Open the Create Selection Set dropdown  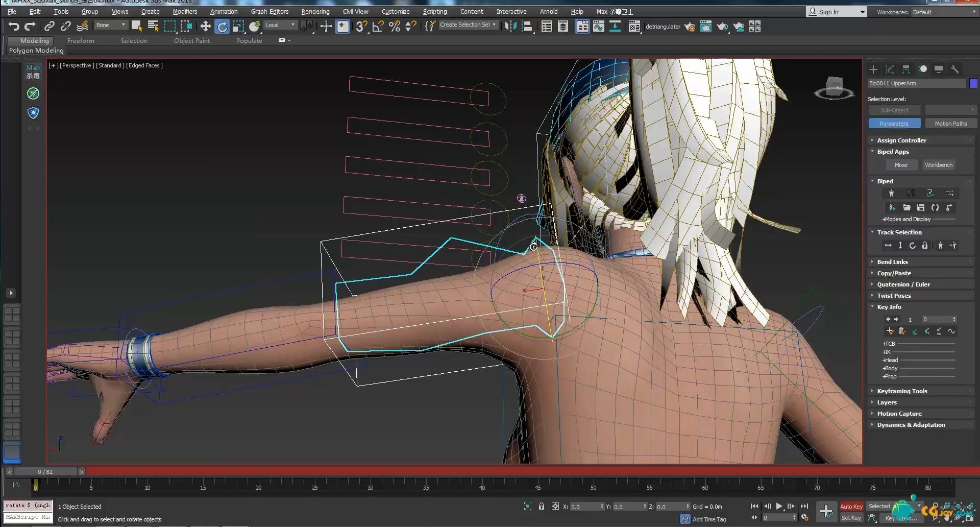[468, 25]
